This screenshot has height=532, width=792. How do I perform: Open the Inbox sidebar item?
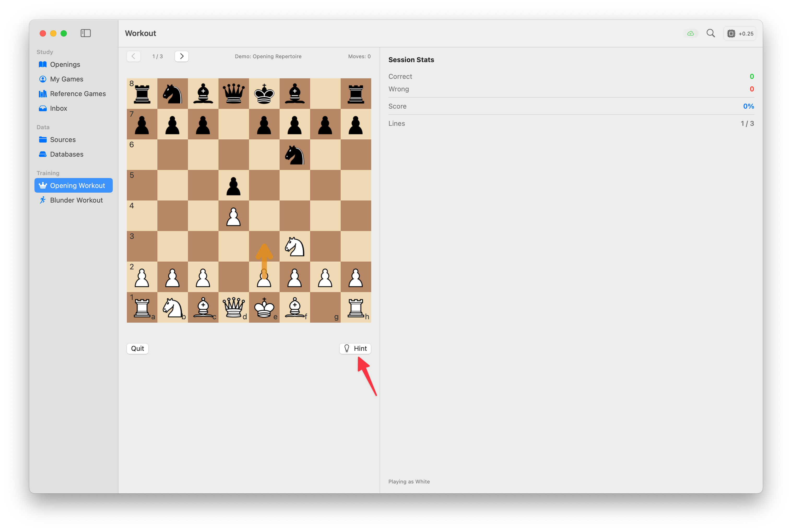pos(58,108)
